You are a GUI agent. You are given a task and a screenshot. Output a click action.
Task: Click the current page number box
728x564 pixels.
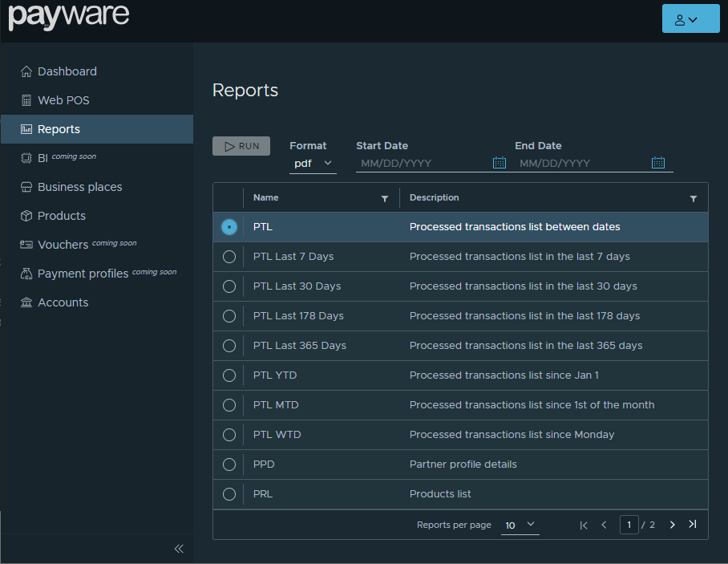(629, 525)
